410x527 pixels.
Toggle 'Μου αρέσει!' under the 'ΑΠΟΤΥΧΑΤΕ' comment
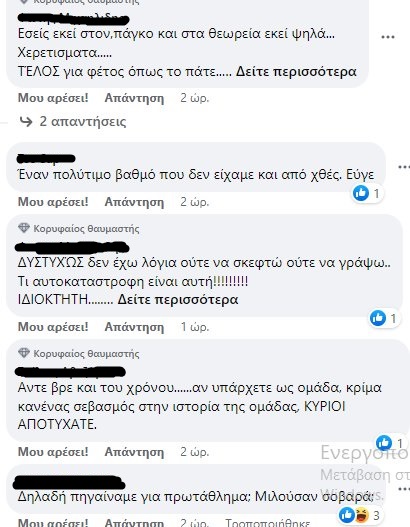(x=53, y=451)
